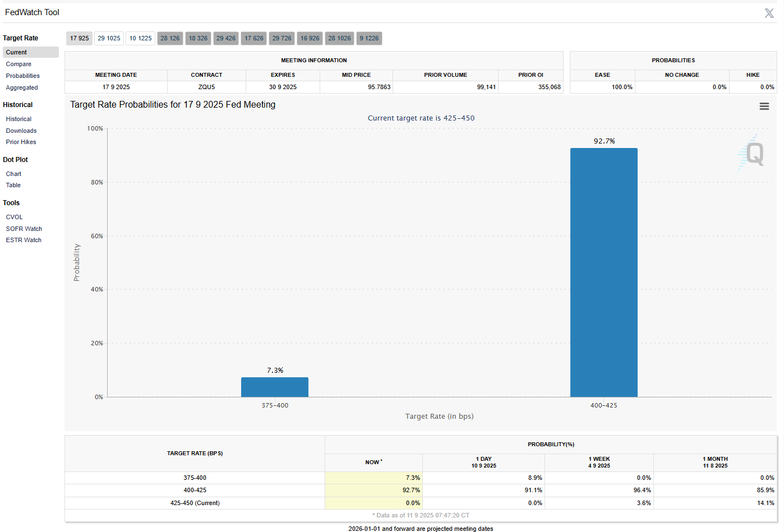The height and width of the screenshot is (532, 784).
Task: Launch the CVOL tool
Action: pos(15,217)
